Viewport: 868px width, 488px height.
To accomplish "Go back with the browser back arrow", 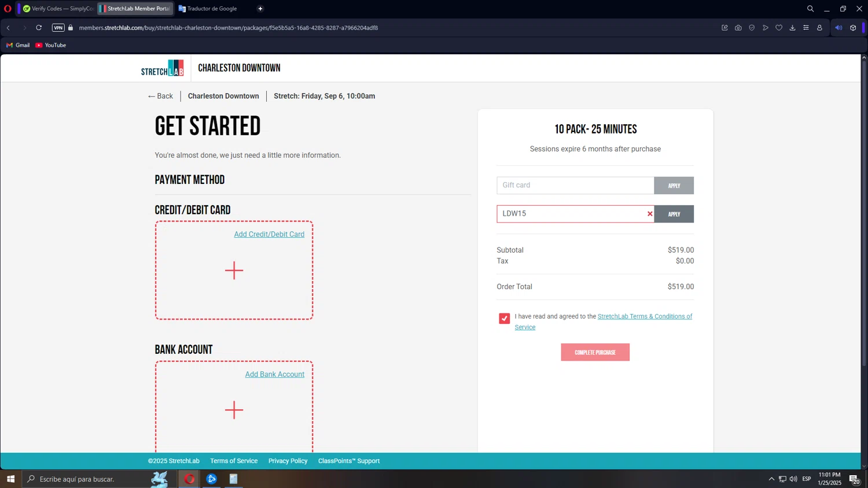I will (9, 28).
